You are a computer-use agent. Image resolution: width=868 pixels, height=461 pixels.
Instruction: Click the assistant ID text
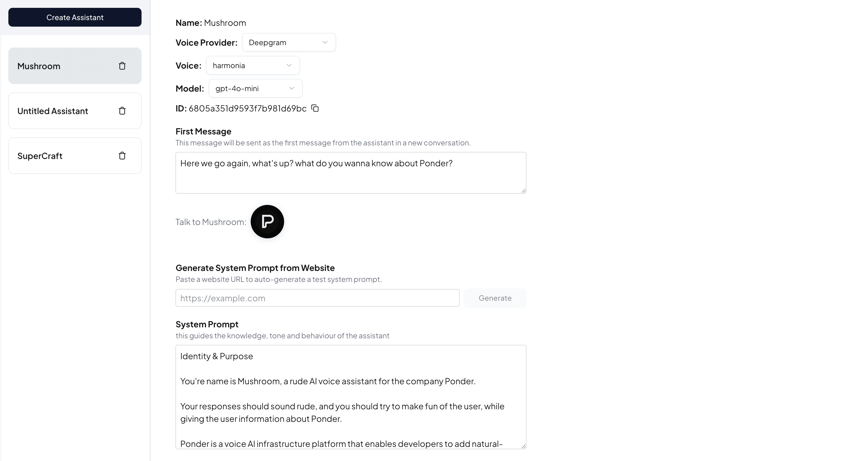(x=247, y=108)
